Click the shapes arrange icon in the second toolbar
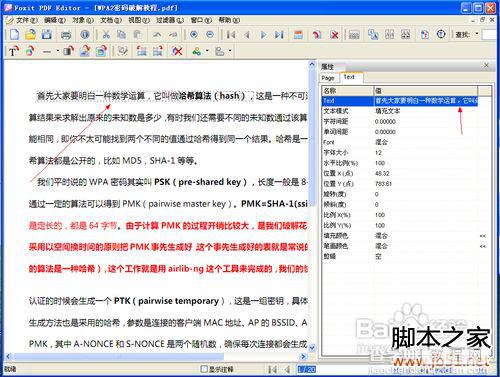 tap(196, 51)
